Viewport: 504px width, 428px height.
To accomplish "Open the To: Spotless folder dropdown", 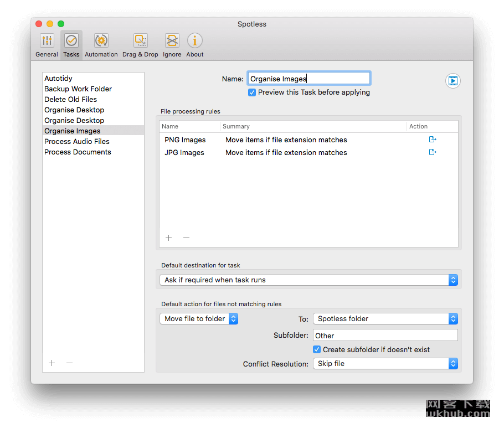I will 385,319.
